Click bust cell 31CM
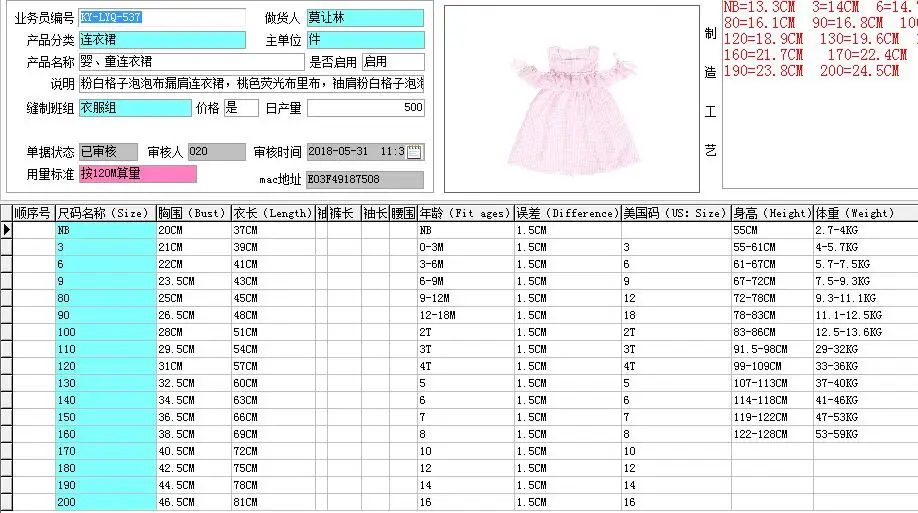Image resolution: width=918 pixels, height=513 pixels. pos(193,366)
